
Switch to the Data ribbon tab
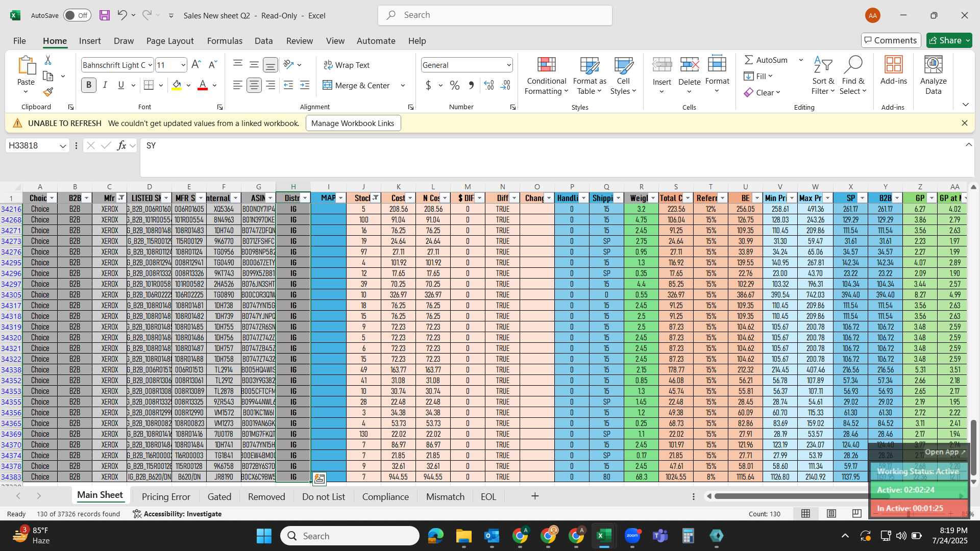[x=263, y=41]
